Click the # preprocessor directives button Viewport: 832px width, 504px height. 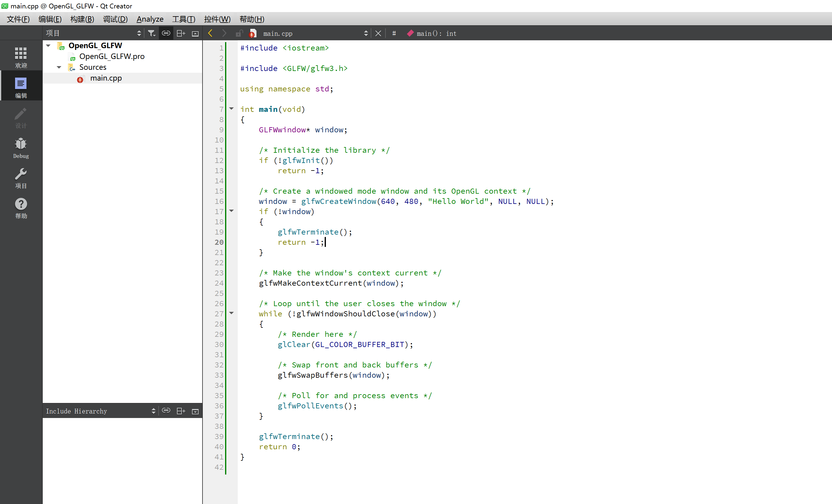(394, 33)
